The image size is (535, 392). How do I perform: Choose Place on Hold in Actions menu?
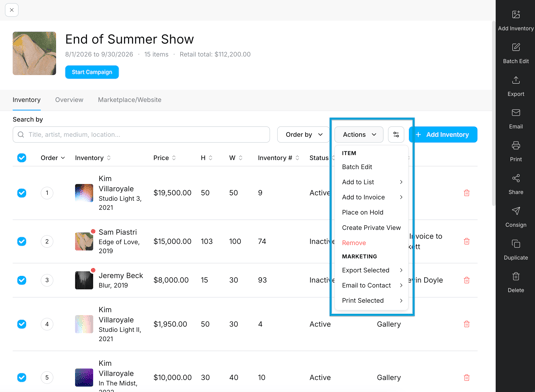pyautogui.click(x=362, y=212)
